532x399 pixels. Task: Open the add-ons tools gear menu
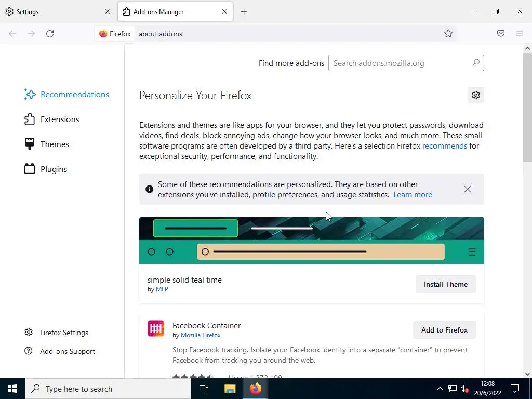pyautogui.click(x=476, y=95)
